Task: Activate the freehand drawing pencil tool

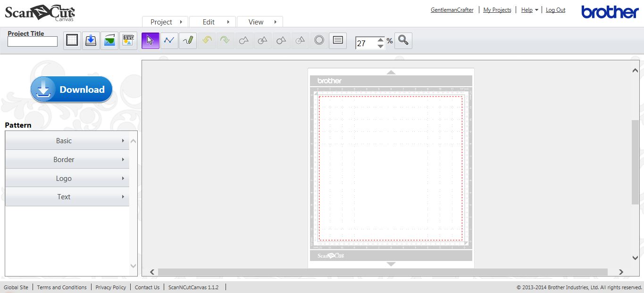Action: [x=187, y=41]
